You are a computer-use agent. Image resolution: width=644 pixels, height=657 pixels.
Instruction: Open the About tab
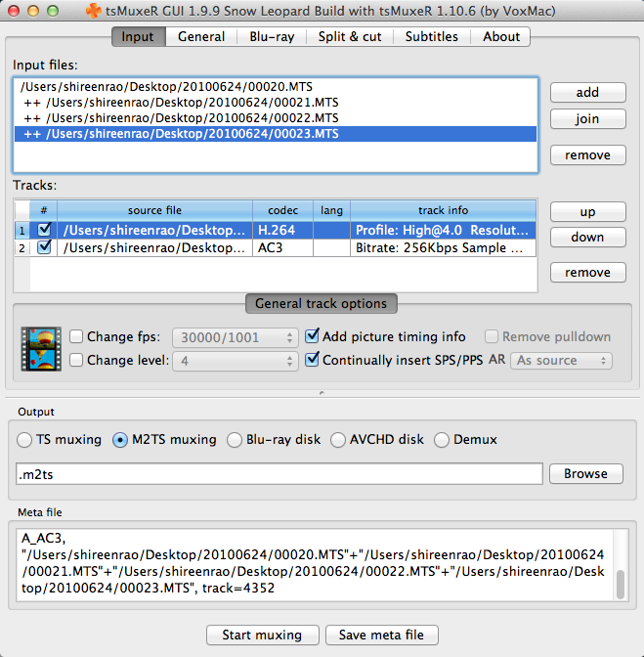[x=500, y=37]
